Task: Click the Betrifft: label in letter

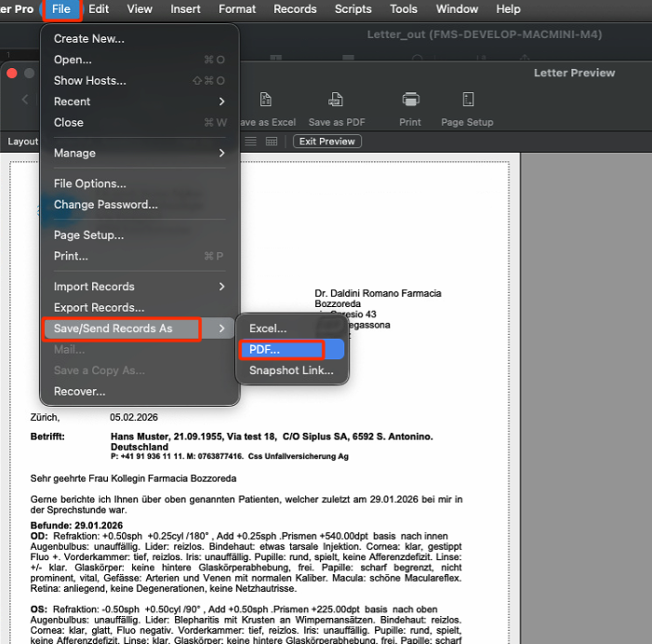Action: [47, 436]
